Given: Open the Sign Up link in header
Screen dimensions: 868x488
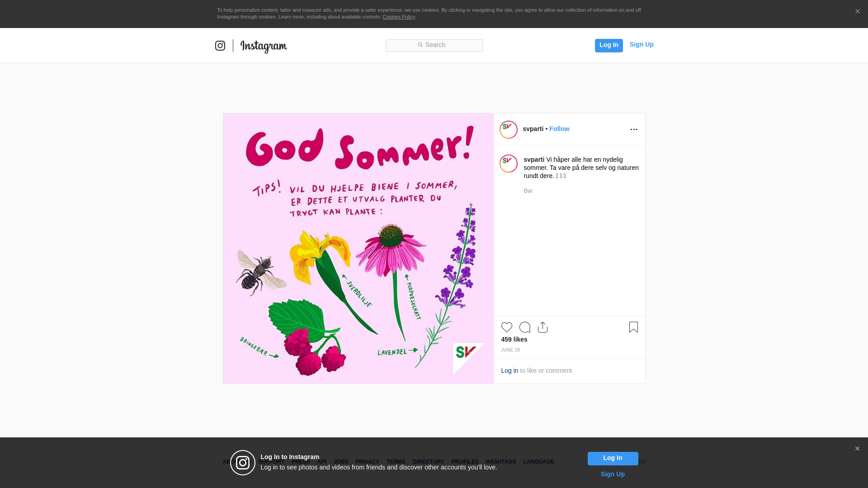Looking at the screenshot, I should coord(642,44).
